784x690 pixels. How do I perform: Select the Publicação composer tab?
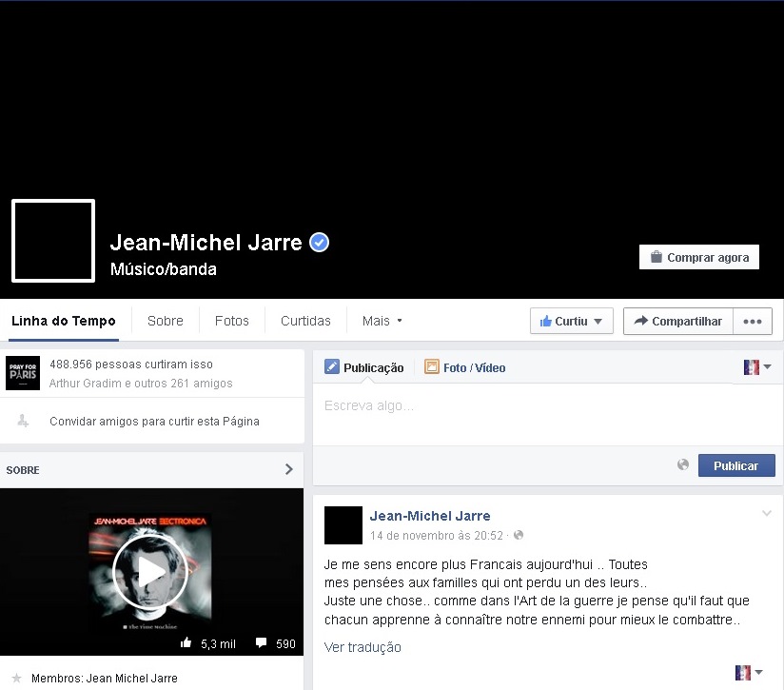coord(364,367)
